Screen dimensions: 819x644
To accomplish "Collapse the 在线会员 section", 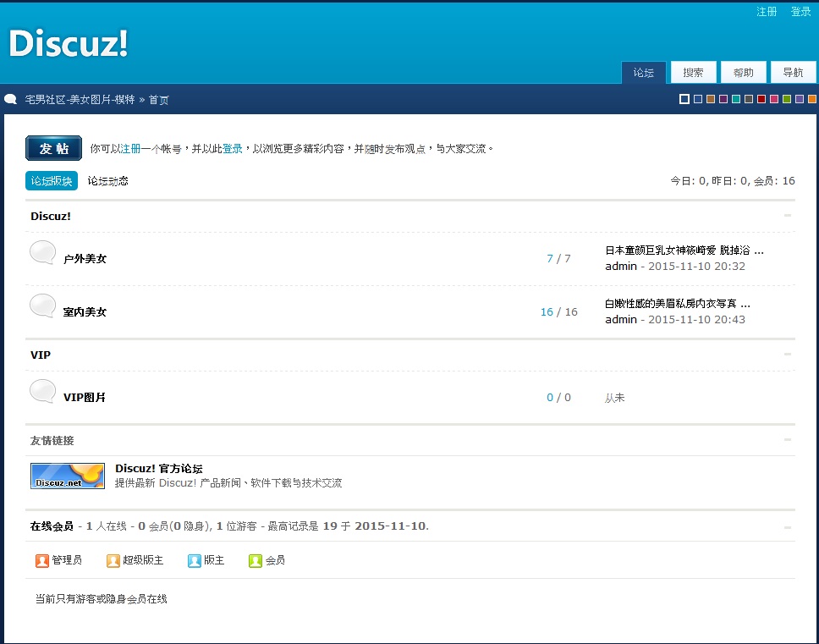I will 788,527.
